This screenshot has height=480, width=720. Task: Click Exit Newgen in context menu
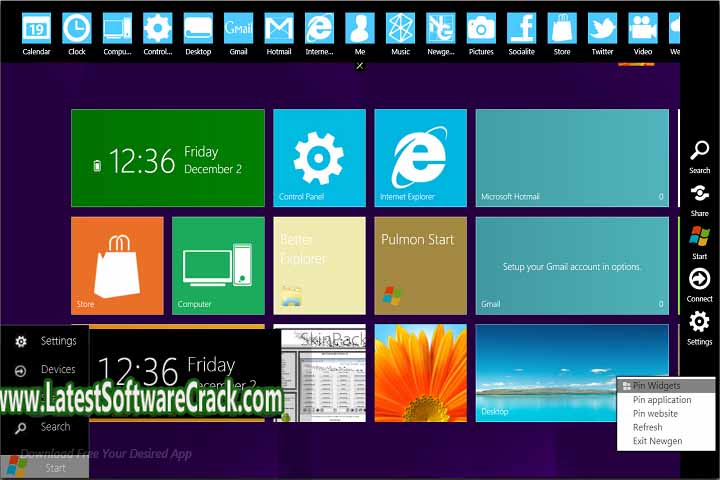[657, 441]
